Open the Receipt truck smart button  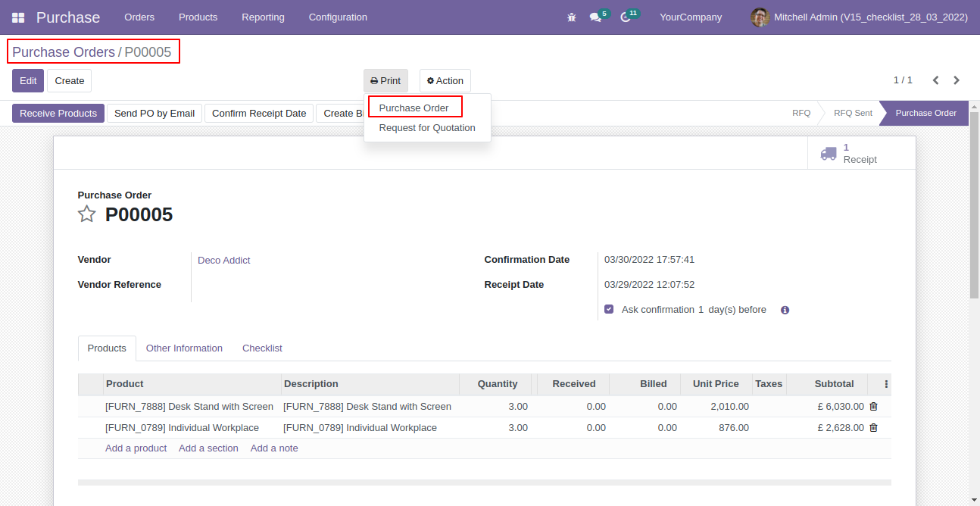coord(861,153)
